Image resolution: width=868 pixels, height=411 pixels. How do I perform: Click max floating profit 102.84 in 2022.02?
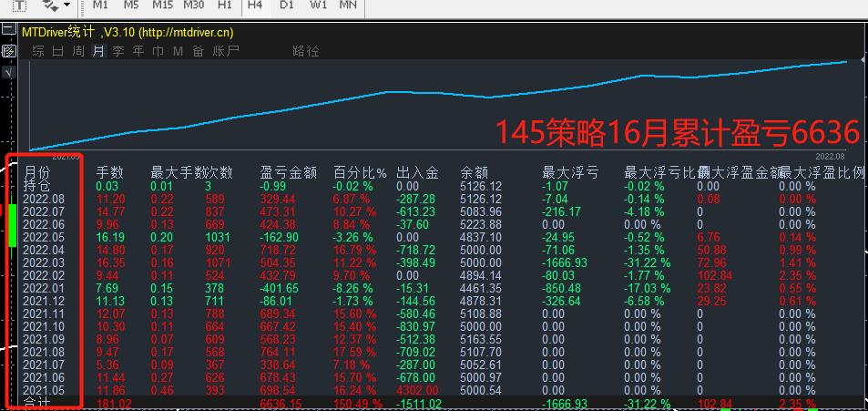click(715, 275)
